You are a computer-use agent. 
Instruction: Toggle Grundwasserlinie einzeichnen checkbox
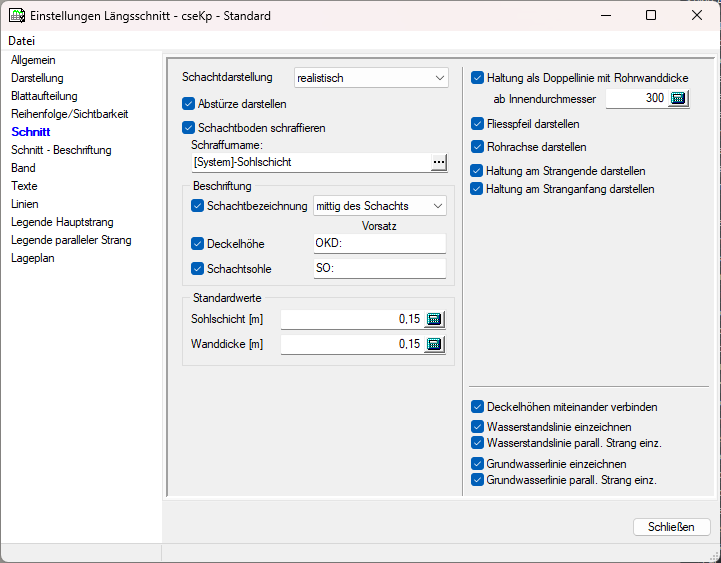[478, 464]
